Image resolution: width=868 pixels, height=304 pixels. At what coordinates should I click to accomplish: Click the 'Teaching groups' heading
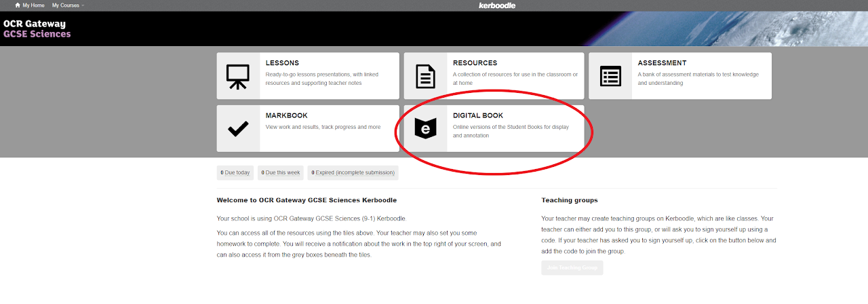click(x=570, y=201)
